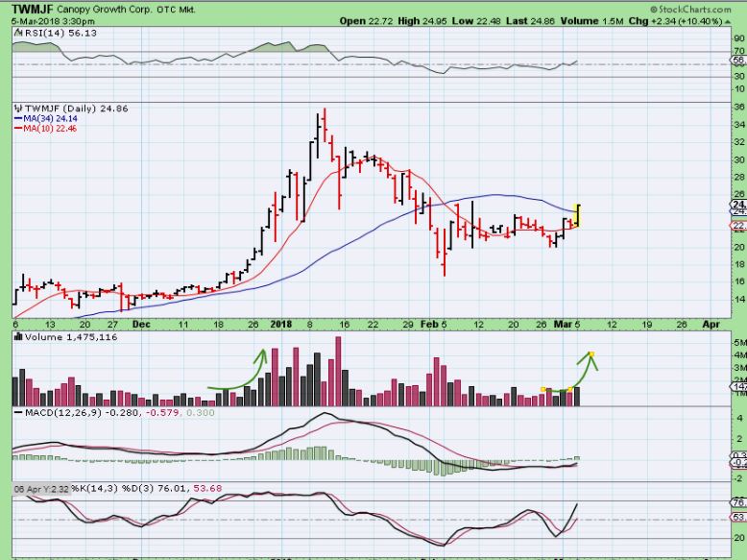
Task: Click the 5-Mar-2018 3:30pm timestamp
Action: 53,21
